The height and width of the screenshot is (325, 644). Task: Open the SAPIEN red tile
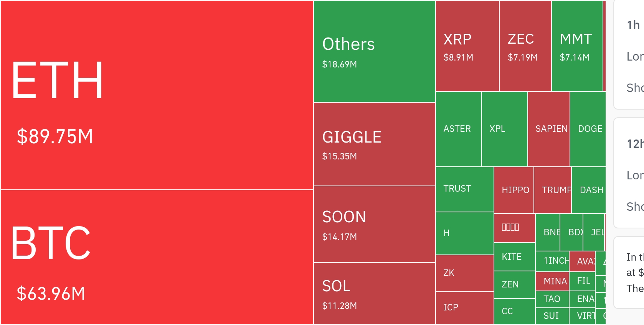[549, 129]
